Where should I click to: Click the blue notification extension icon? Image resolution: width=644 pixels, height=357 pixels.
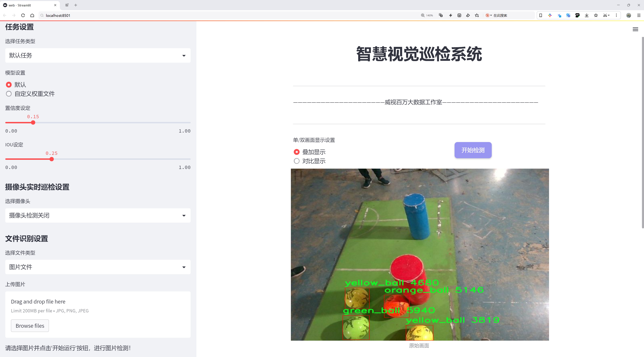tap(559, 15)
